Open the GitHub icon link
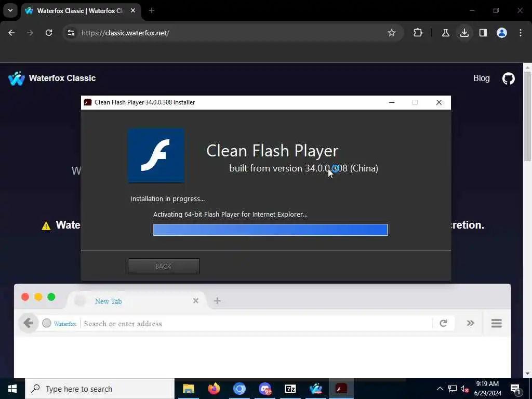 (x=508, y=79)
